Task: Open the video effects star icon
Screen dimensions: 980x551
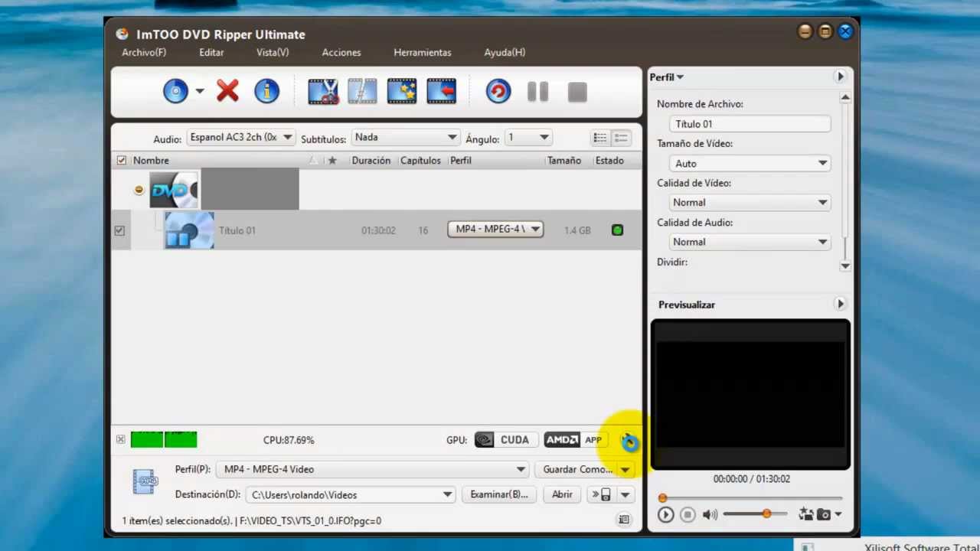Action: click(x=402, y=91)
